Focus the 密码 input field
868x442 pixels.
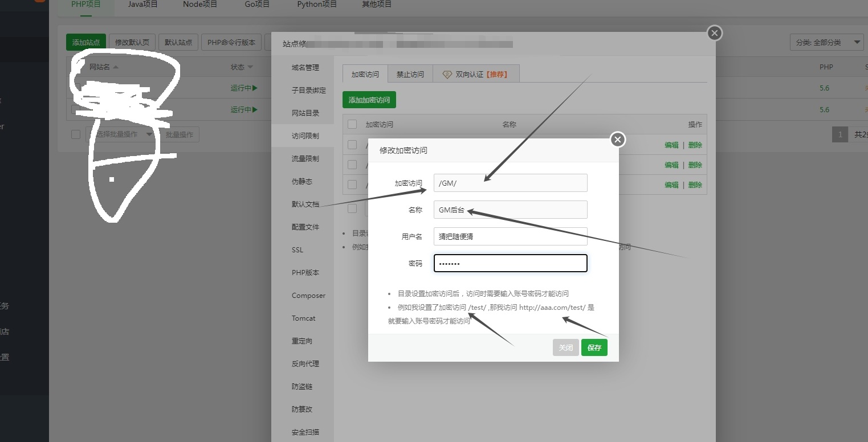510,263
